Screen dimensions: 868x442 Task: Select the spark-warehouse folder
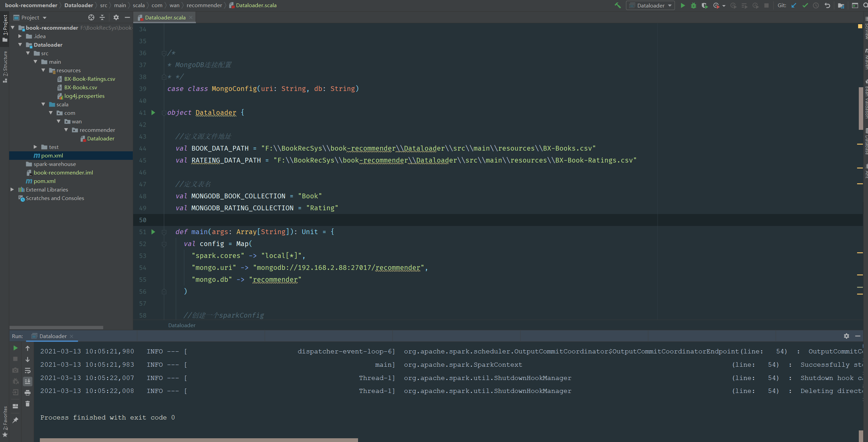(55, 164)
